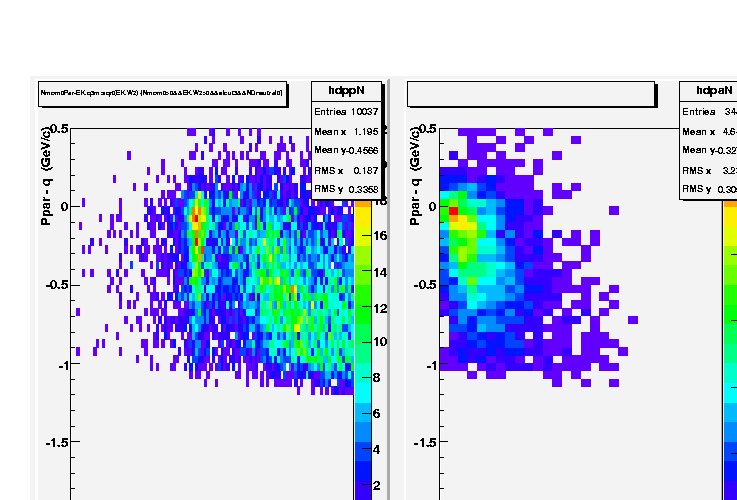This screenshot has width=737, height=500.
Task: Select the 6 label on the color palette
Action: tap(376, 414)
